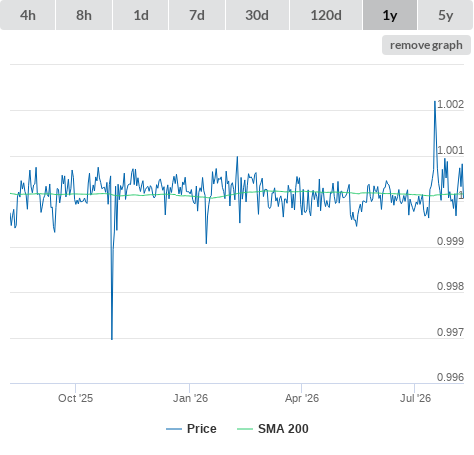The width and height of the screenshot is (474, 455).
Task: Switch to the 8h time range
Action: (x=84, y=15)
